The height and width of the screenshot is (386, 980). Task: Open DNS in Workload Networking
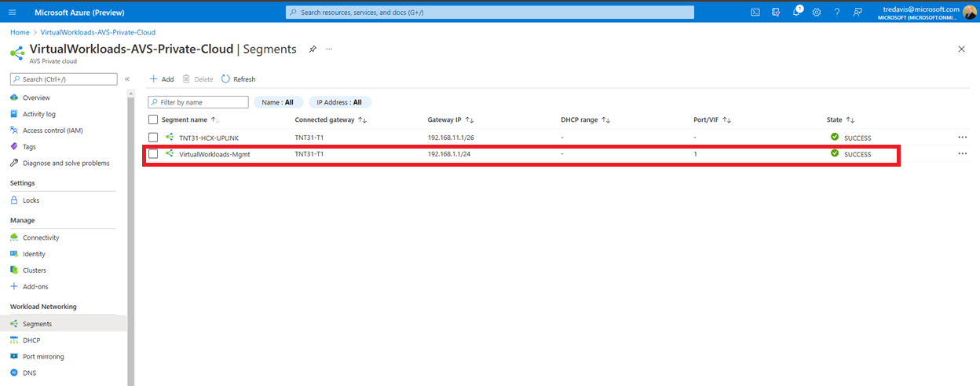[x=30, y=373]
